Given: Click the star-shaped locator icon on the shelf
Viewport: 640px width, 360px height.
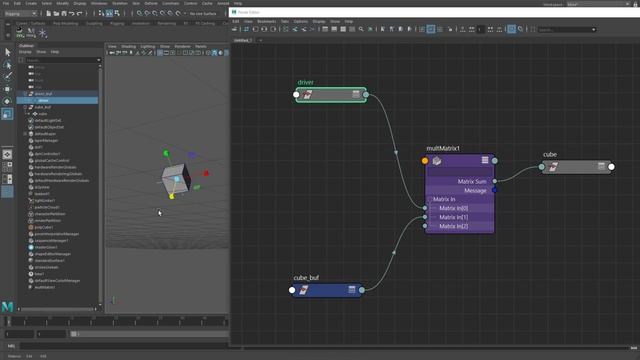Looking at the screenshot, I should pos(42,33).
